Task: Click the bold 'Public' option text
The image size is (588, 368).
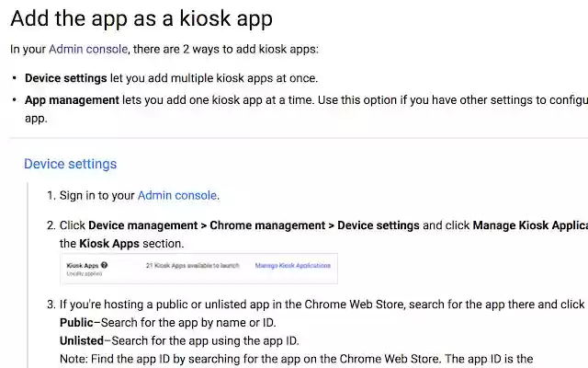Action: pyautogui.click(x=76, y=322)
